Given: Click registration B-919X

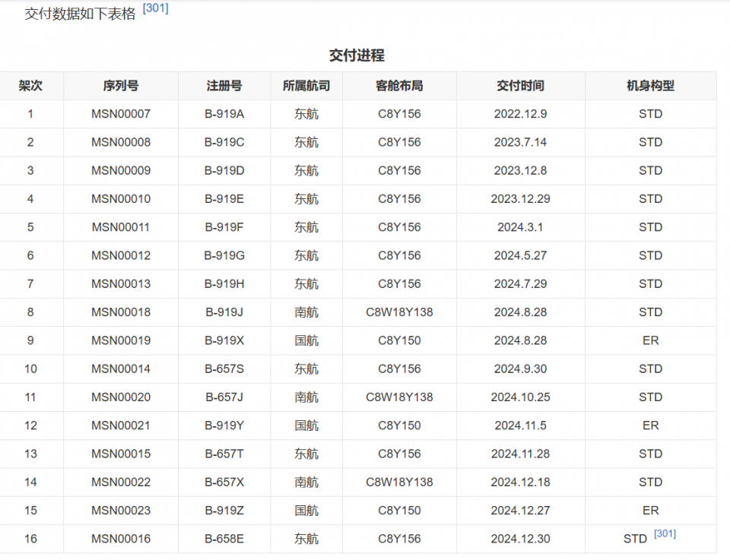Looking at the screenshot, I should click(x=224, y=341).
